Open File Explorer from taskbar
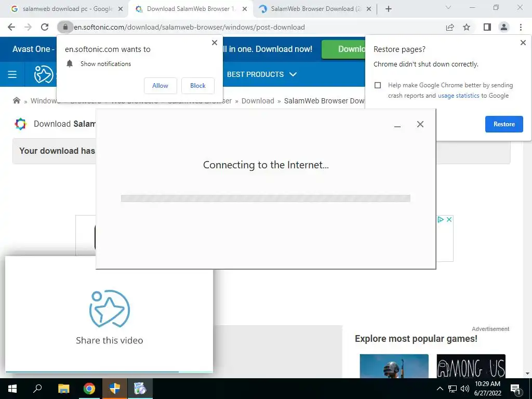Screen dimensions: 532x399 [63, 389]
